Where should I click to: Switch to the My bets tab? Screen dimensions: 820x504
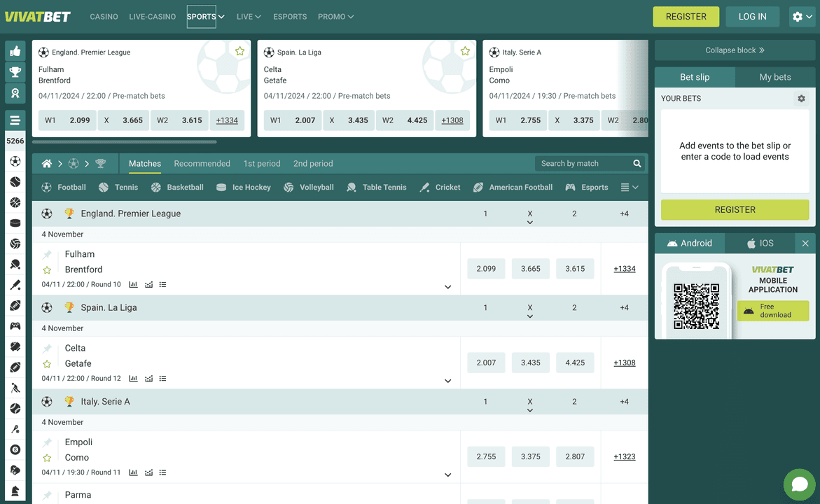(x=774, y=77)
